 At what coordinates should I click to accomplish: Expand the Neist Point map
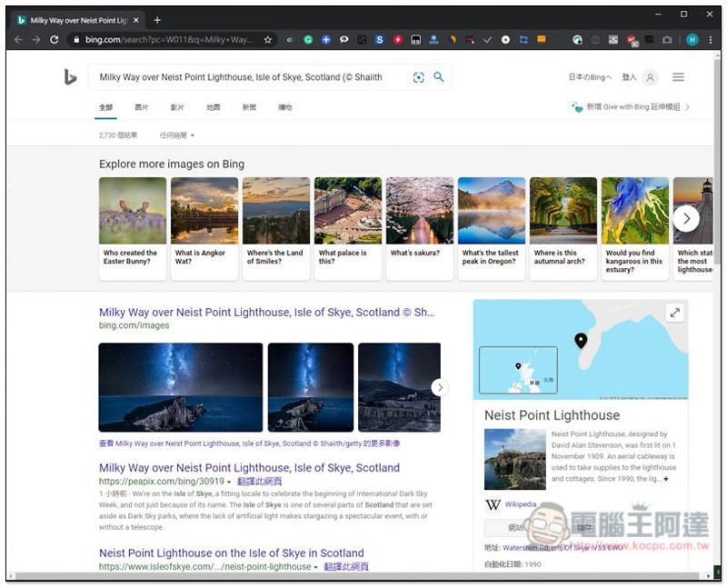click(674, 313)
